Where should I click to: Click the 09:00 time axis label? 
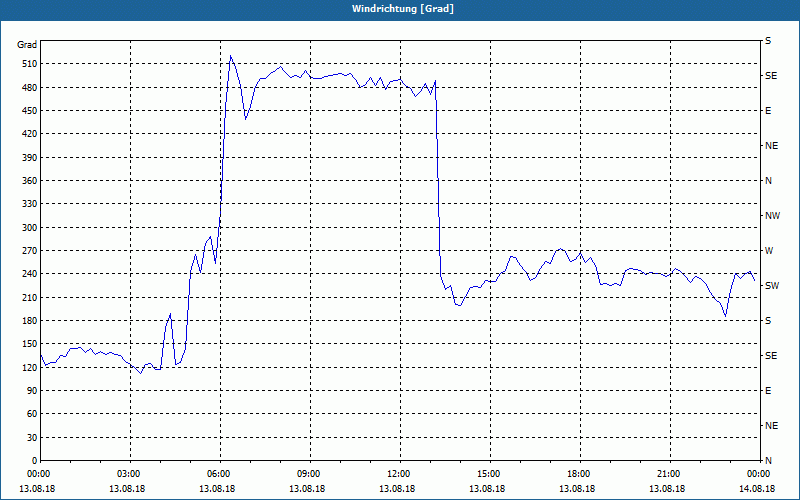tap(310, 474)
